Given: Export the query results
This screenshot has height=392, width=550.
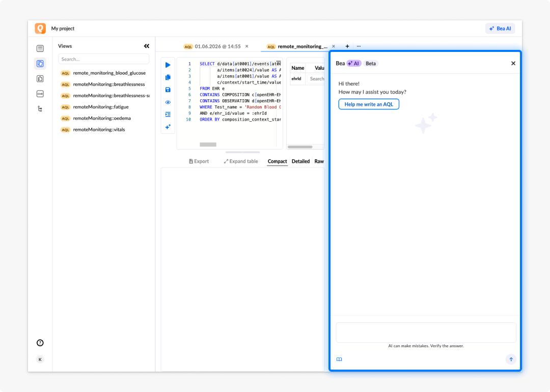Looking at the screenshot, I should [x=199, y=161].
